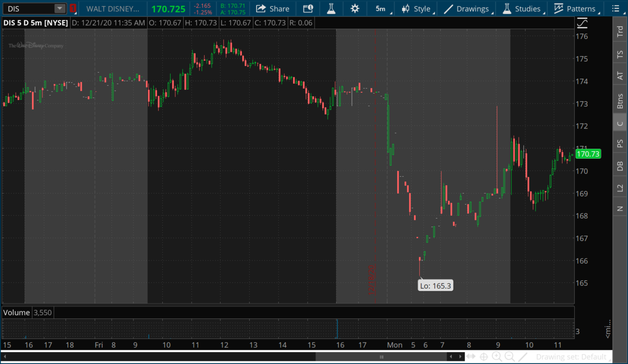Click the zoom out magnifier icon

point(509,357)
